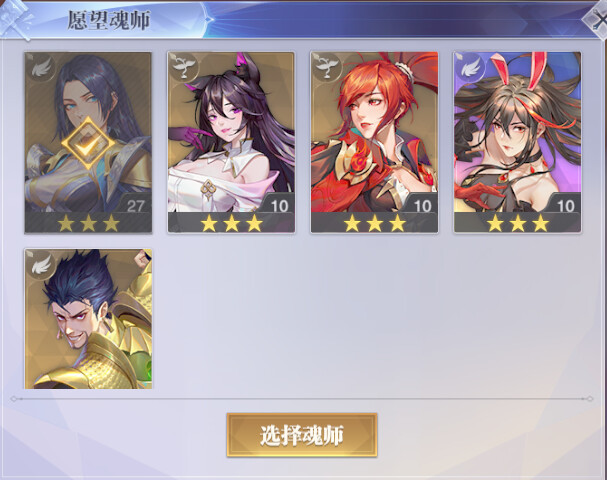This screenshot has height=480, width=607.
Task: Click the plant icon on the red-haired card
Action: (x=327, y=66)
